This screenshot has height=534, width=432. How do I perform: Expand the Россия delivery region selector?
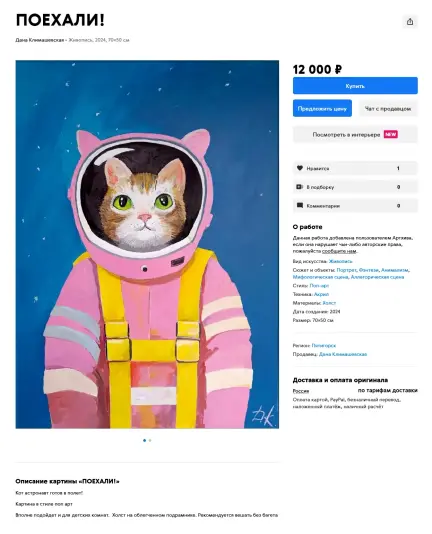point(301,391)
